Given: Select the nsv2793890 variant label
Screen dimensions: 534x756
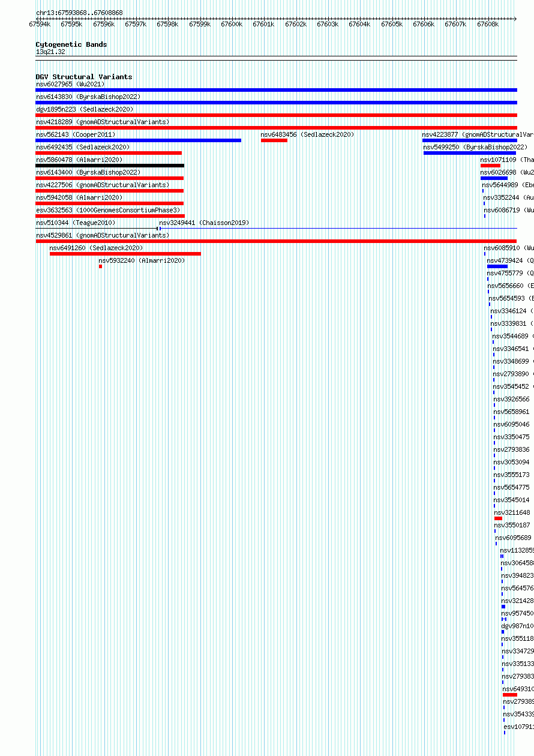Looking at the screenshot, I should [x=514, y=374].
